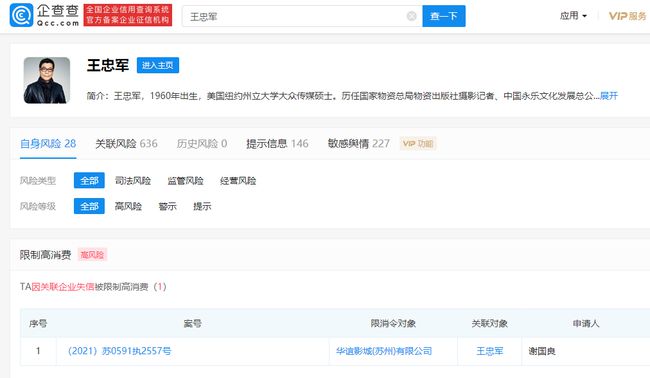650x378 pixels.
Task: Open the 敏感舆情 227 tab
Action: (x=359, y=144)
